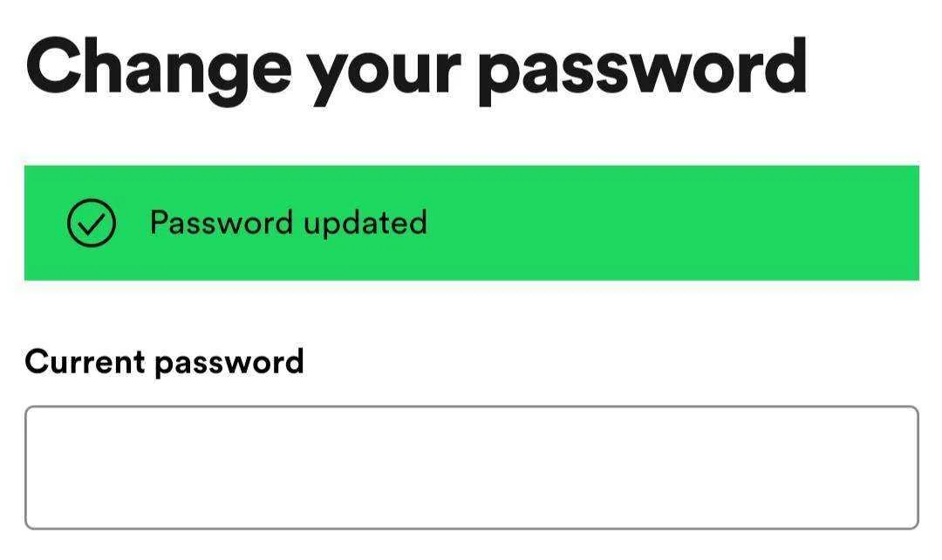Click the word "password" in the heading
The width and height of the screenshot is (942, 560).
(642, 69)
